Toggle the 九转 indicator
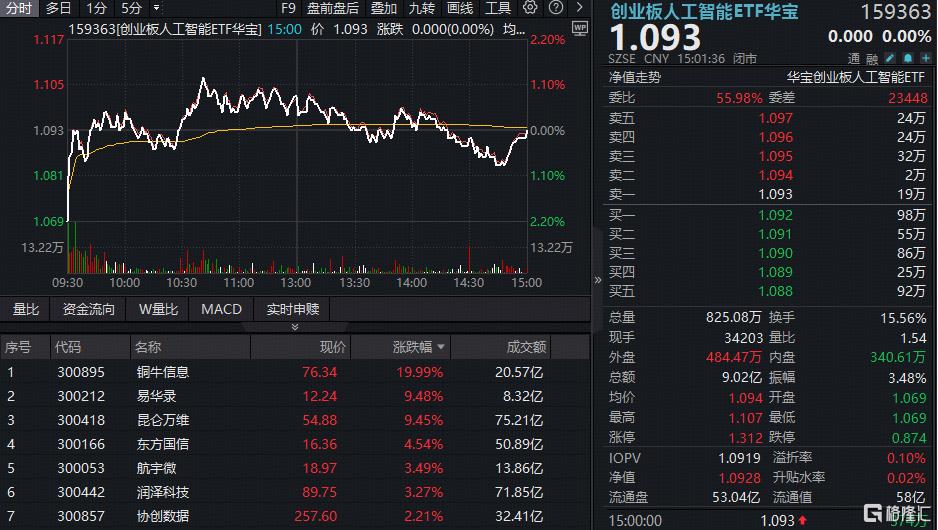Screen dimensions: 938x530 pyautogui.click(x=422, y=8)
